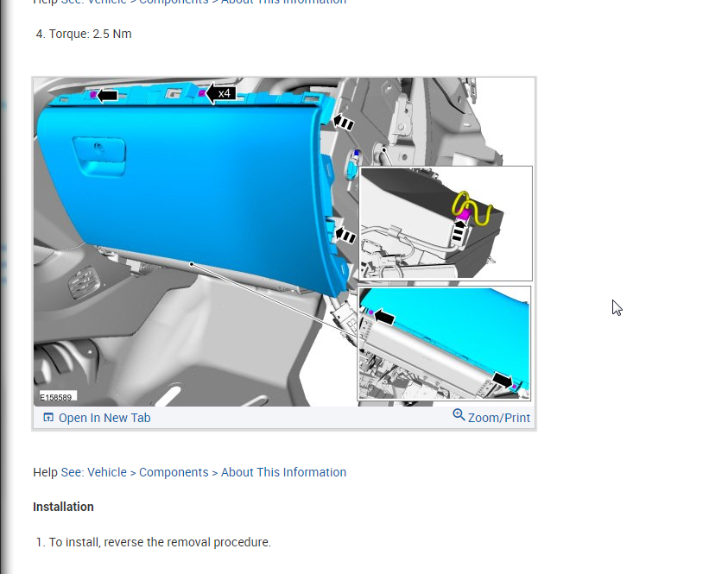Open Zoom/Print for the diagram
This screenshot has height=574, width=728.
[x=498, y=418]
